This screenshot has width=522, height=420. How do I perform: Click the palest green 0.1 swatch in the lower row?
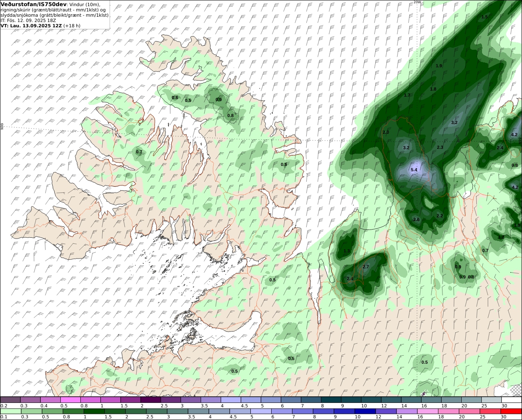click(x=11, y=411)
